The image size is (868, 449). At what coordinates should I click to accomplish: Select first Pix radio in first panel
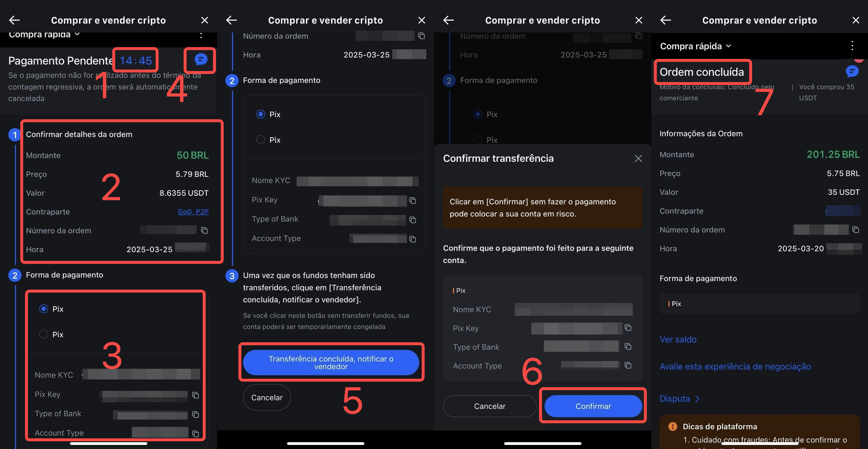point(44,309)
